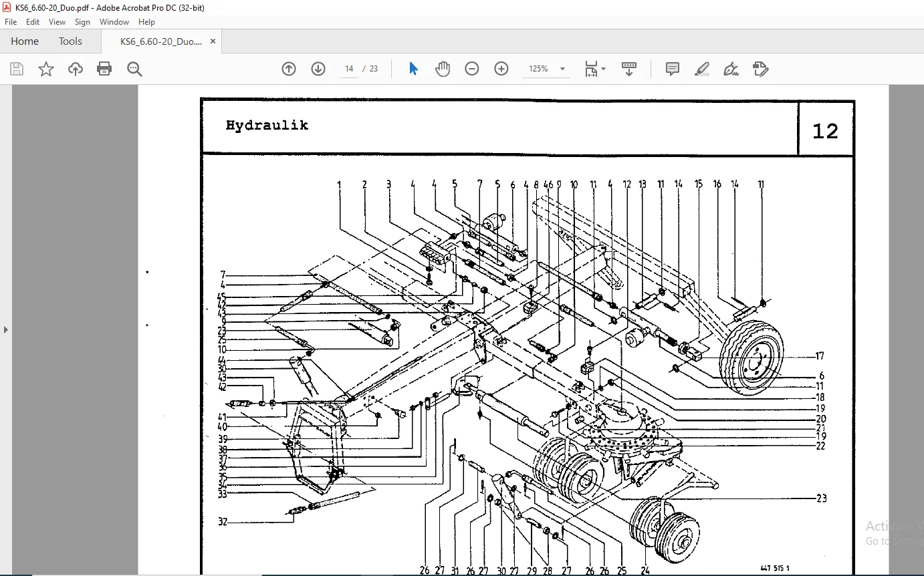Print the file using the printer icon

104,69
